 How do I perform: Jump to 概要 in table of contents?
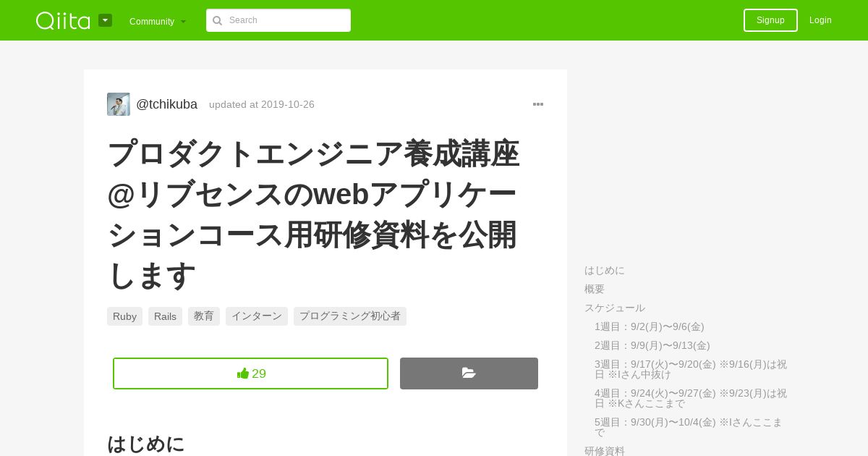(x=595, y=289)
